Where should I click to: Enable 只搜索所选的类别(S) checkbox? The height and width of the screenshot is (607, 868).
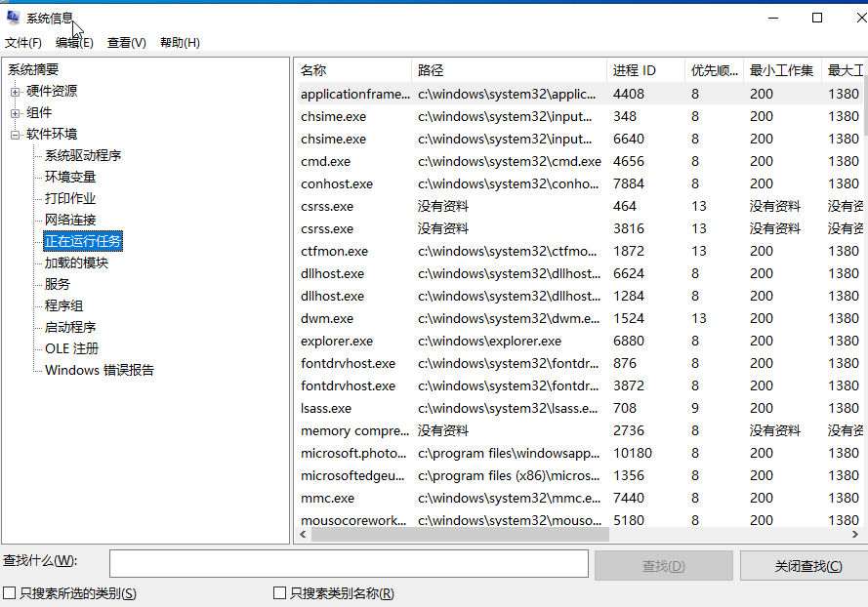click(x=10, y=593)
